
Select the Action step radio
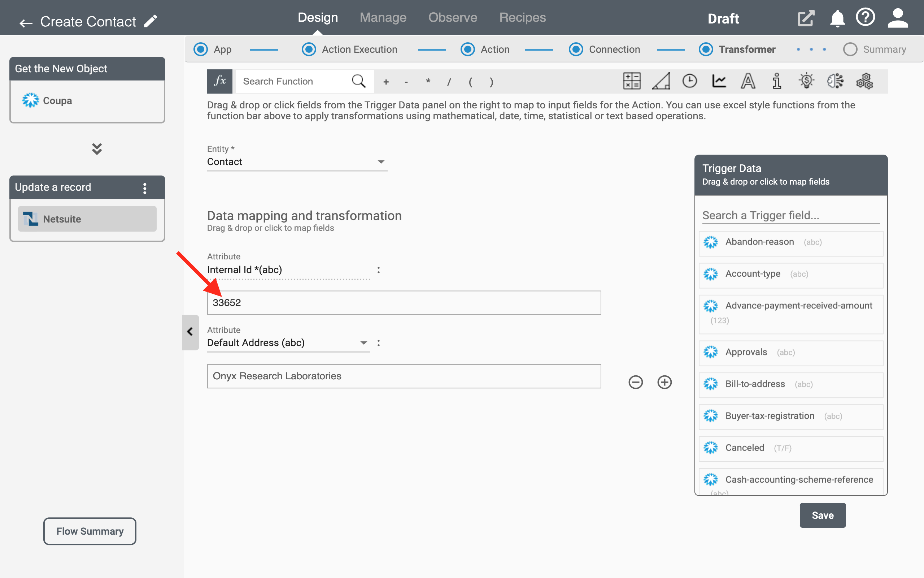click(468, 49)
